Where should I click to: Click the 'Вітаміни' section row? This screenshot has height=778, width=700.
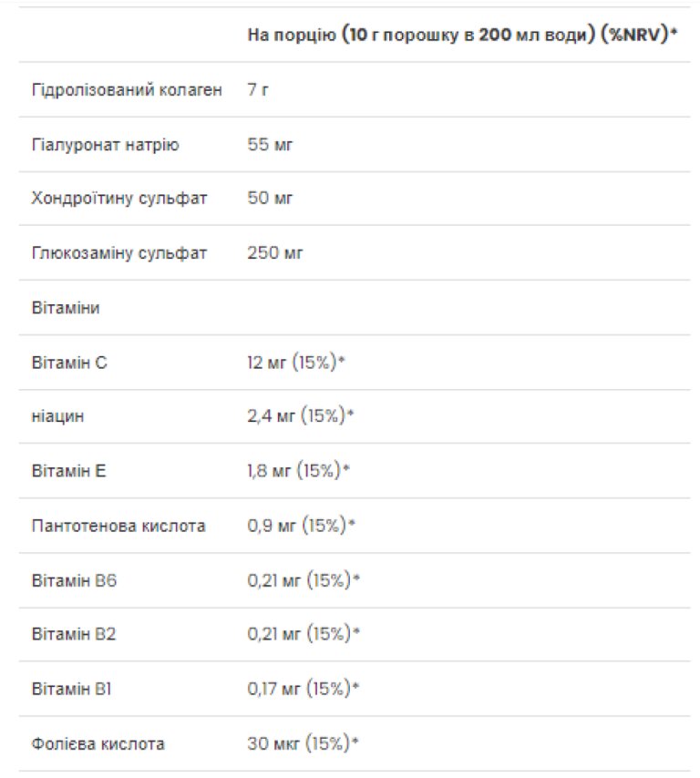point(66,308)
